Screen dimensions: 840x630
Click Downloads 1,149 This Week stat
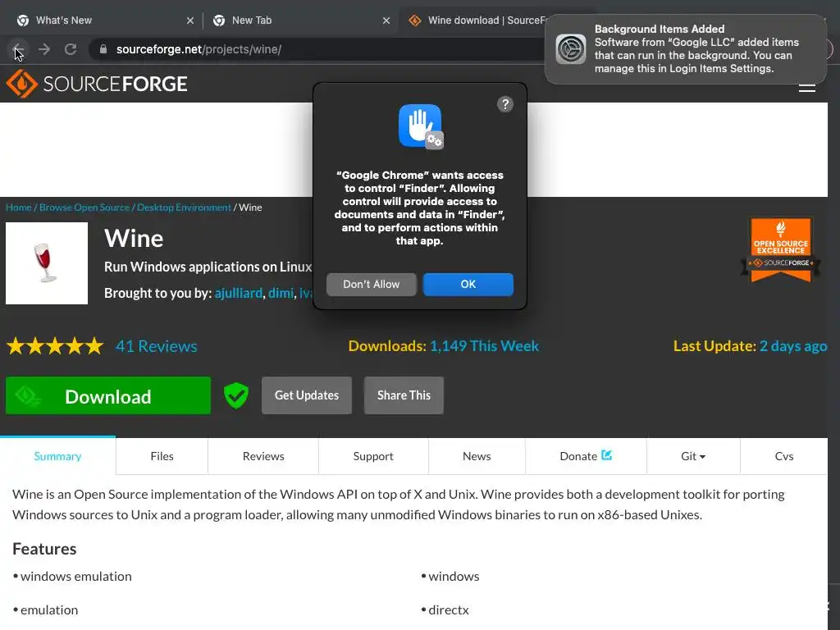click(444, 346)
